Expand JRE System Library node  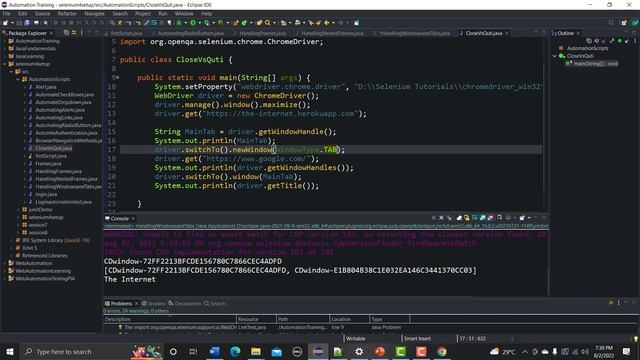[11, 240]
